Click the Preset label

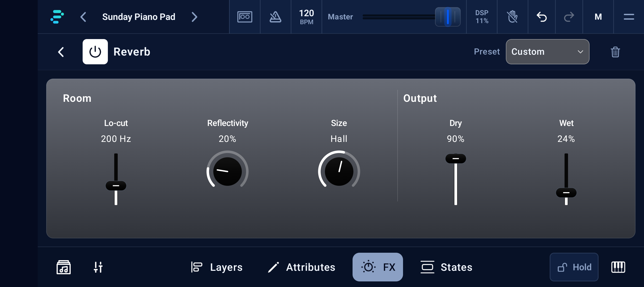coord(487,52)
